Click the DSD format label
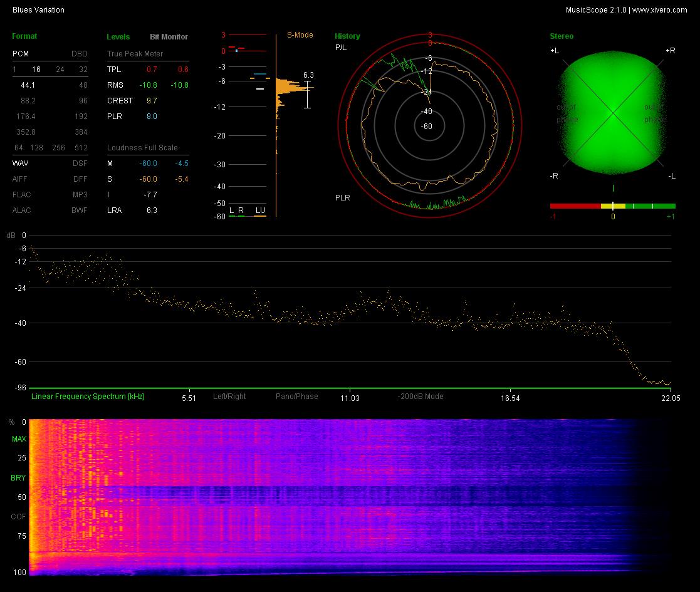This screenshot has width=700, height=592. 80,53
